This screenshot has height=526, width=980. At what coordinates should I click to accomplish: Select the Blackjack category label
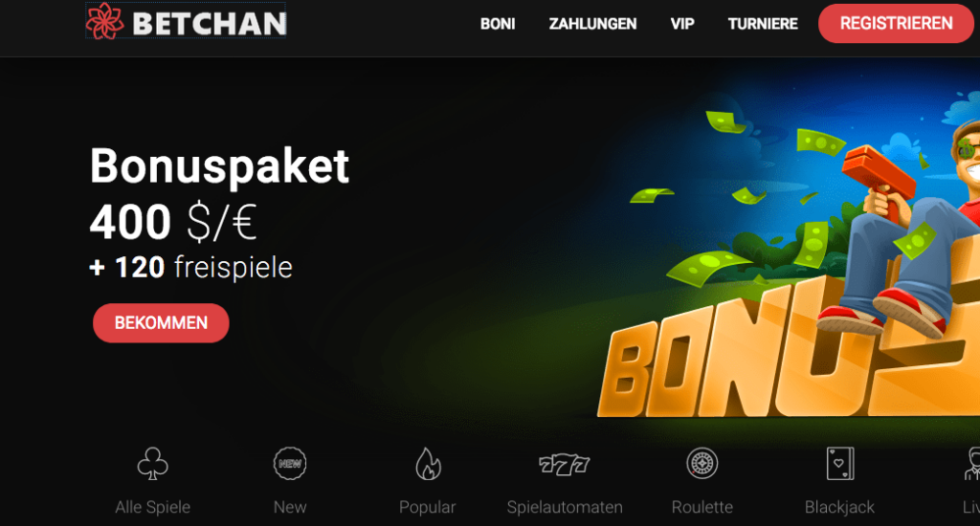[839, 507]
